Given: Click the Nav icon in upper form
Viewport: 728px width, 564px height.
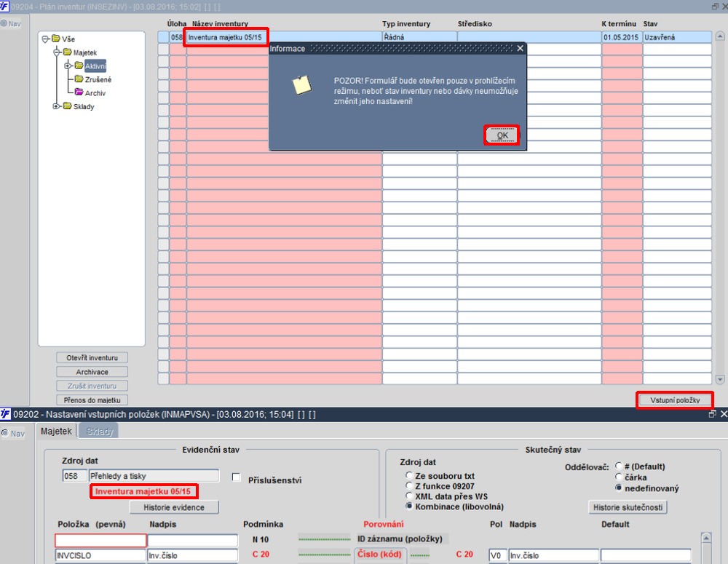Looking at the screenshot, I should 4,23.
